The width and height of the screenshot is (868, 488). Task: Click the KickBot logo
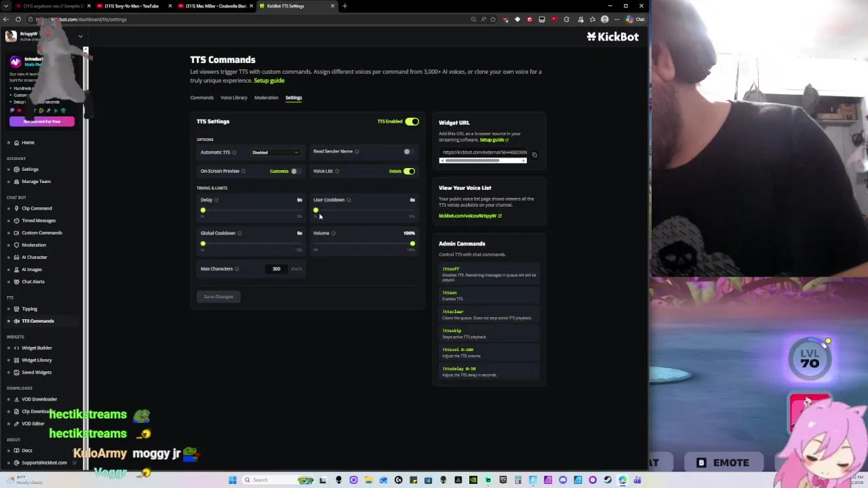pos(613,37)
